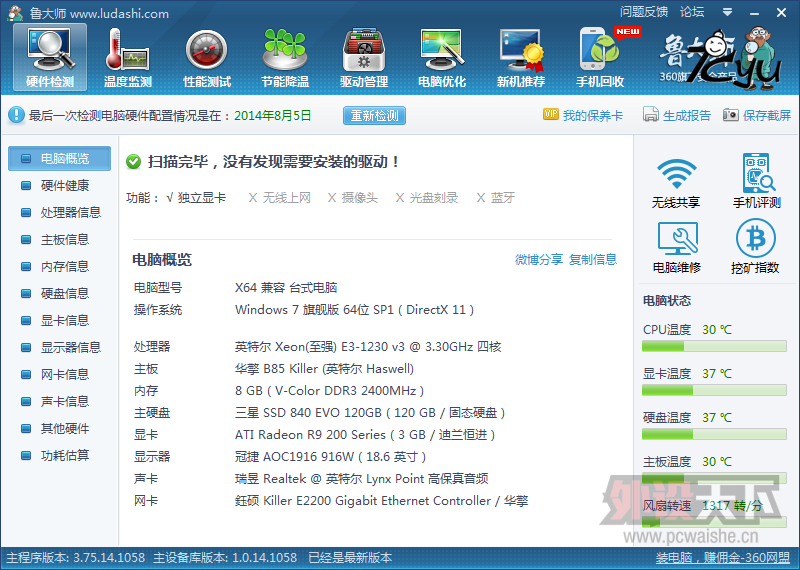Open 挖矿指数 bitcoin mining index

(755, 247)
